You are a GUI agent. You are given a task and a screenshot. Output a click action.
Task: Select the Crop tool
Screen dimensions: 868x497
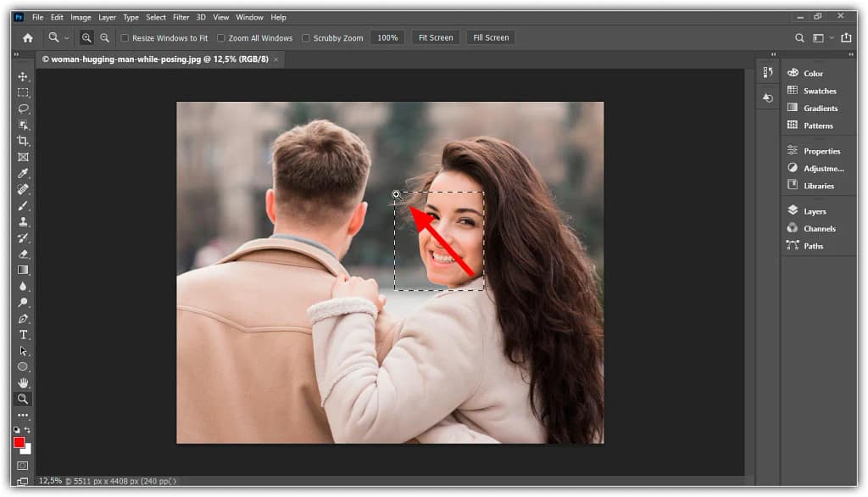coord(23,141)
